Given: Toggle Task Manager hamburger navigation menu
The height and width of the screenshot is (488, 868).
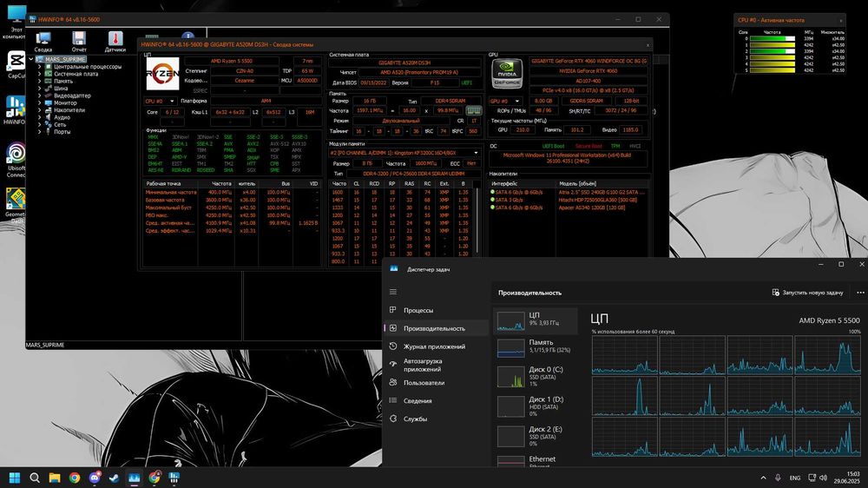Looking at the screenshot, I should pyautogui.click(x=393, y=292).
